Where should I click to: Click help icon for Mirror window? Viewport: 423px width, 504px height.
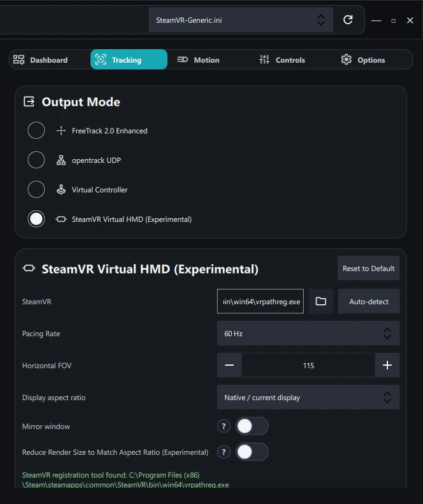224,426
